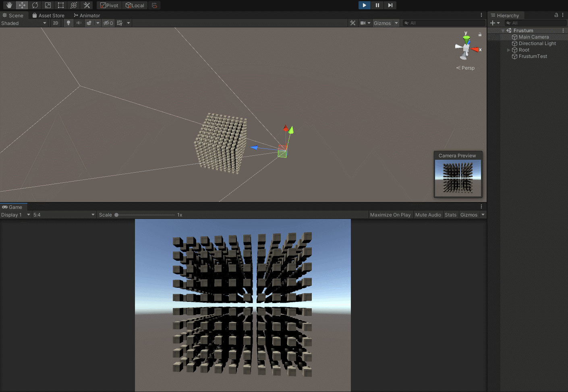The image size is (568, 392).
Task: Toggle scene effects layers icon
Action: pyautogui.click(x=89, y=23)
